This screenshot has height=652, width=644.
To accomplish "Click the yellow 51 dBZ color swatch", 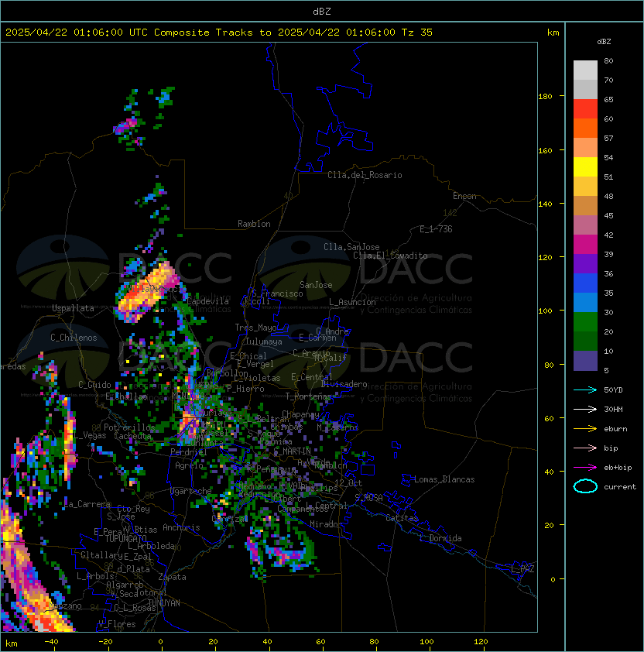I will [x=585, y=166].
